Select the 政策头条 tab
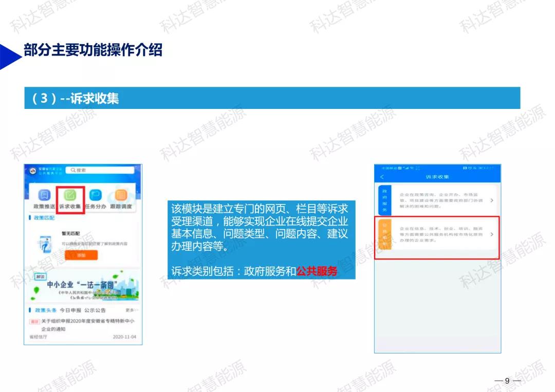 pos(46,310)
